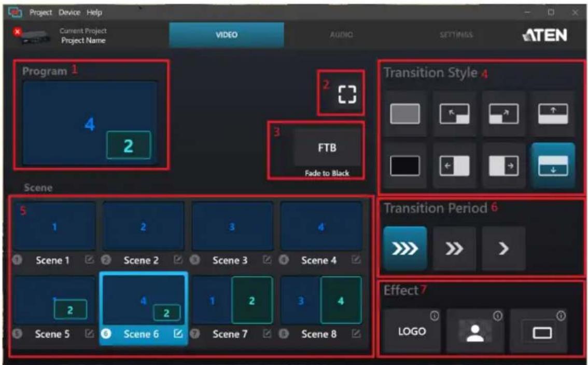This screenshot has height=365, width=588.
Task: Select the wipe left transition style
Action: point(455,166)
